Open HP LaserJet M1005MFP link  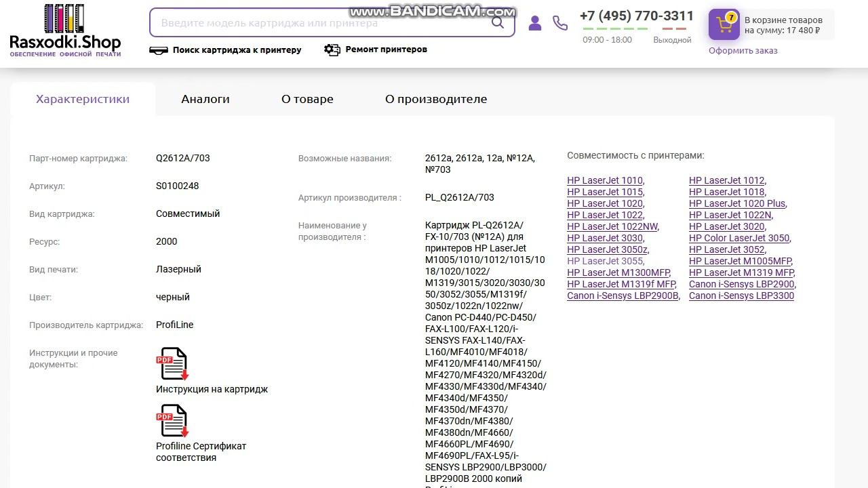coord(741,261)
